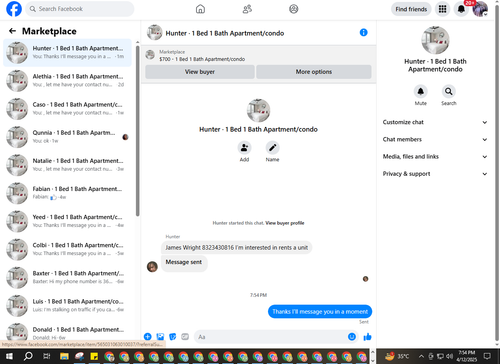Open the Friends icon in top navigation

pyautogui.click(x=247, y=9)
